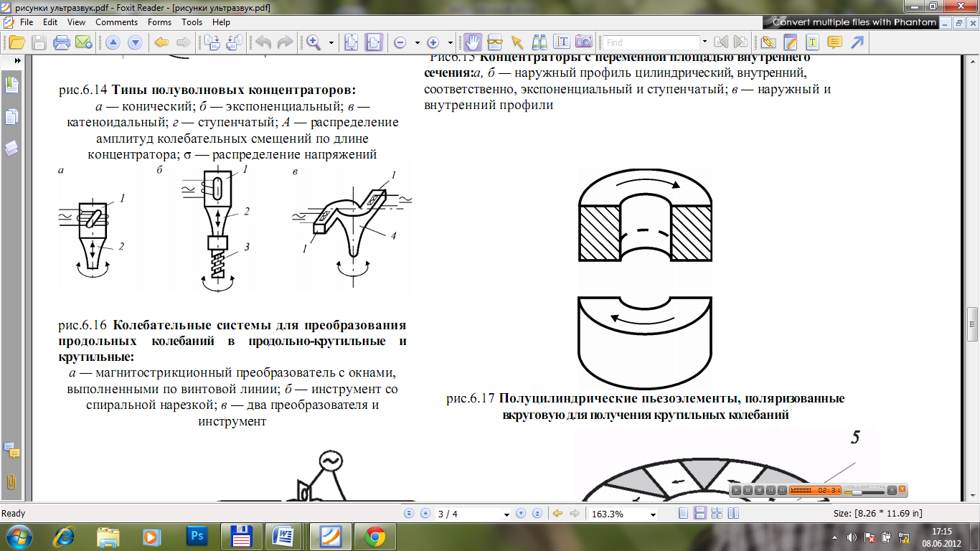This screenshot has width=980, height=551.
Task: Open the Zoom tool dropdown arrow
Action: point(331,42)
